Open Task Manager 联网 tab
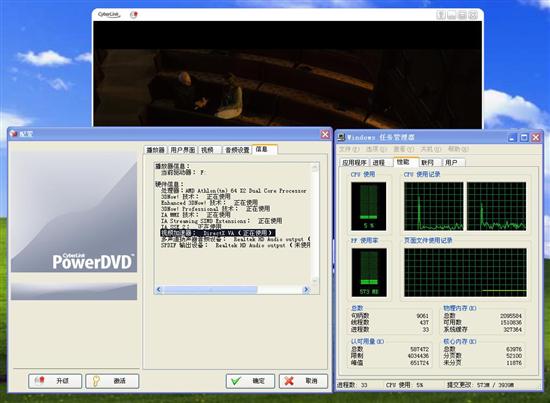Screen dimensions: 550x403 [429, 163]
